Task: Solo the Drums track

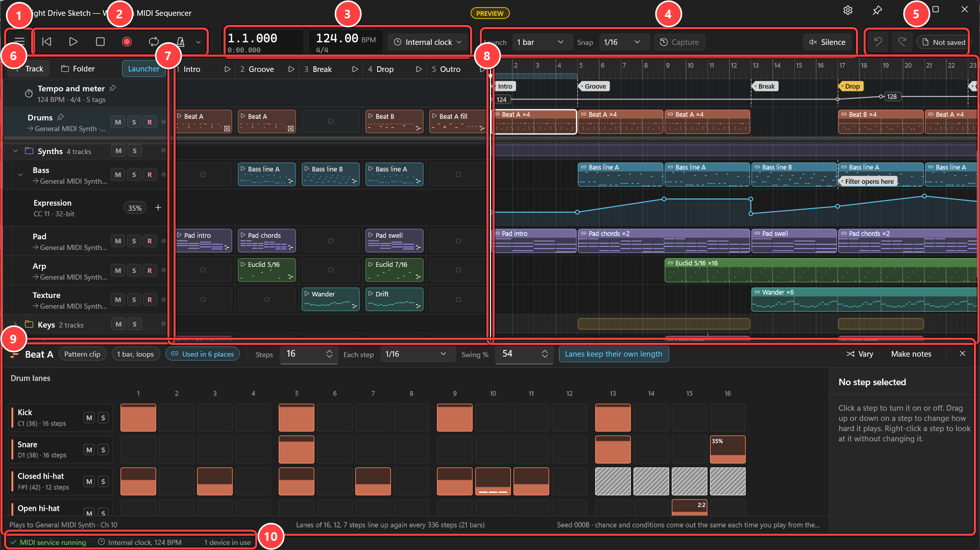Action: (x=134, y=122)
